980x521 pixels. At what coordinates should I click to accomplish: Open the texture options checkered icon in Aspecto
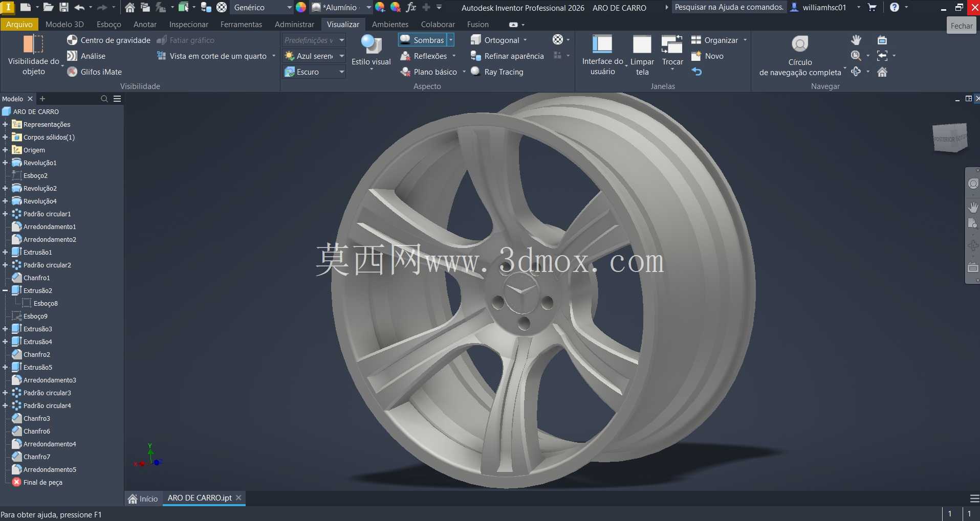(558, 39)
